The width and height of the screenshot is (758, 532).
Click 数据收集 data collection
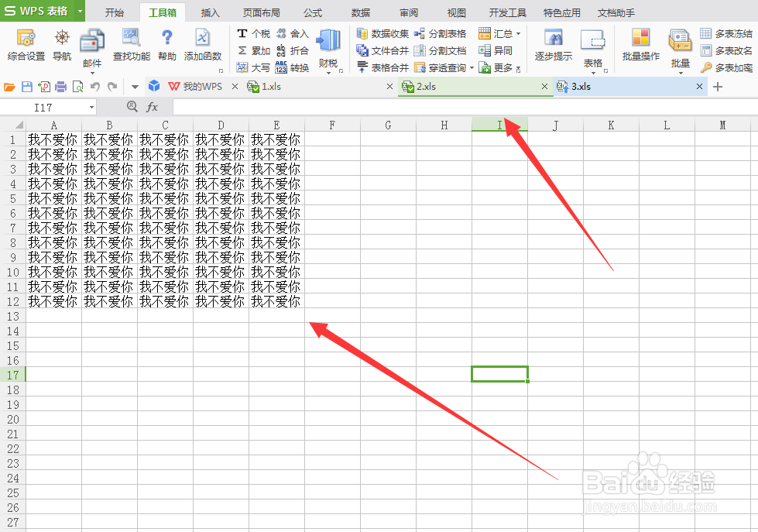[x=382, y=33]
